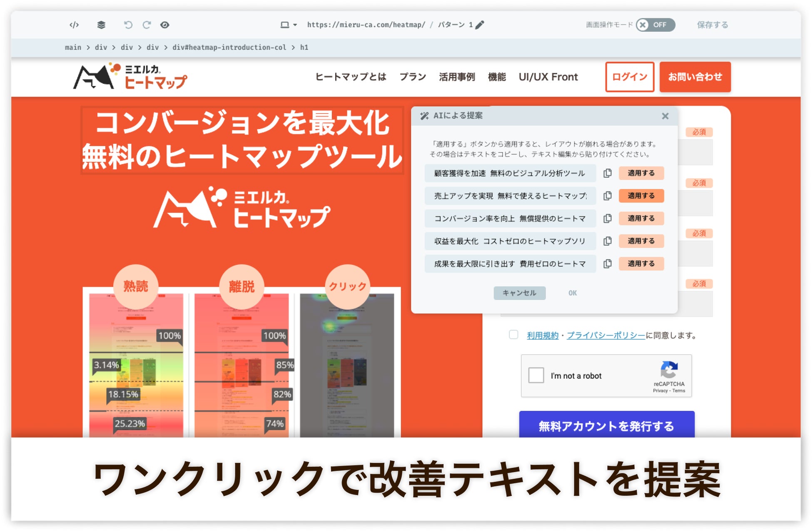Turn on the screen operation mode switch
This screenshot has width=812, height=532.
[x=655, y=25]
